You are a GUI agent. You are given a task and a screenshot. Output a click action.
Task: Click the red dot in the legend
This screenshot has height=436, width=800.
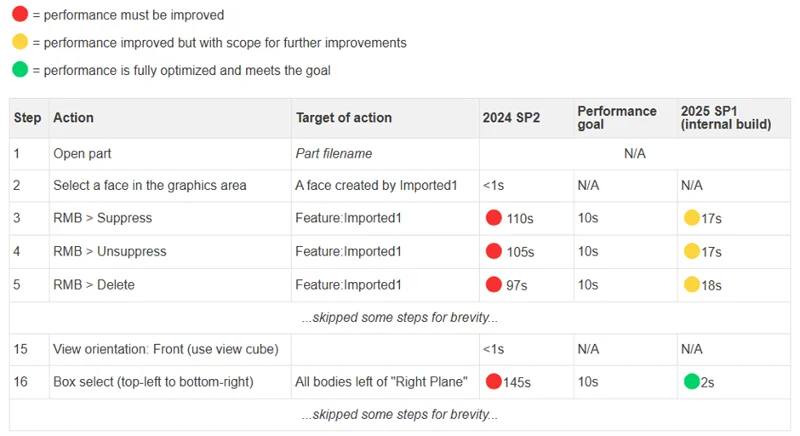tap(20, 15)
